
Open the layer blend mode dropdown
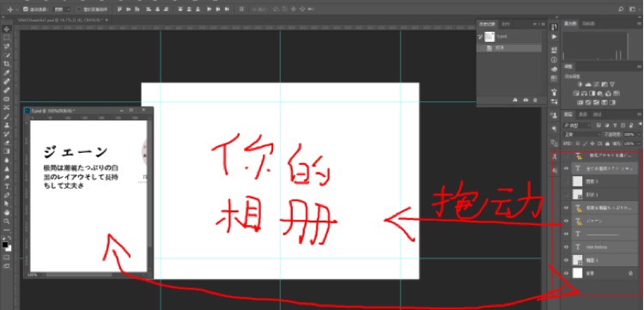click(582, 134)
